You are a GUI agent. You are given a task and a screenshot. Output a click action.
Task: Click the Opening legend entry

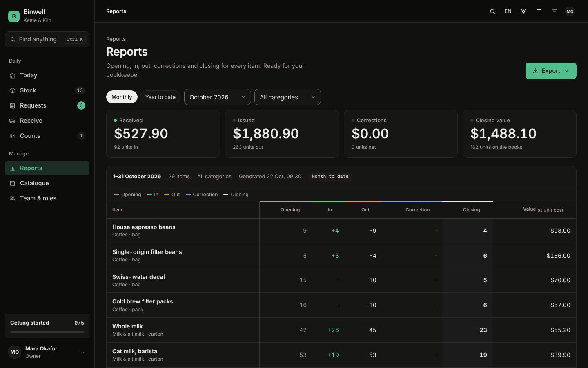pos(127,195)
